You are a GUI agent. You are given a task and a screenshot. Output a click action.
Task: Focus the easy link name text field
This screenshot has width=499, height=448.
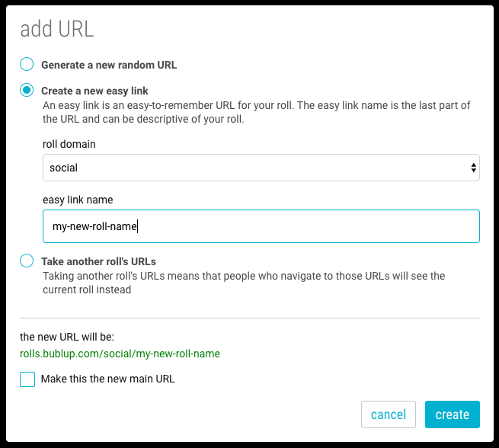pos(261,226)
